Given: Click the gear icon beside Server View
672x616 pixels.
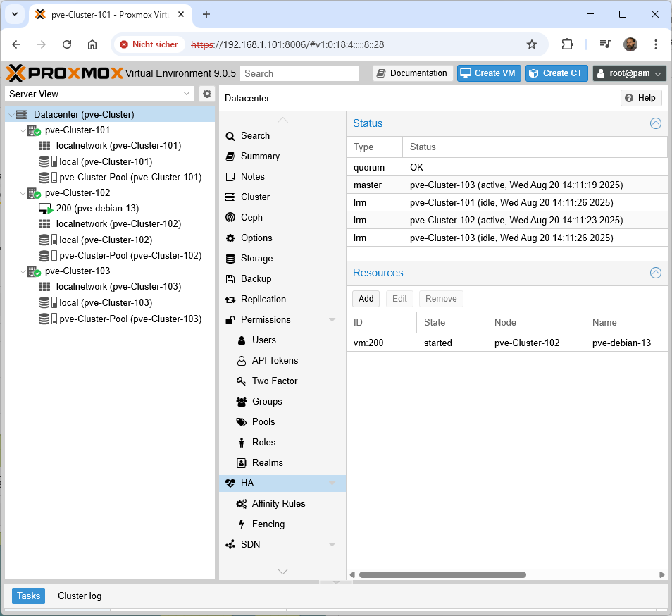Looking at the screenshot, I should [206, 94].
